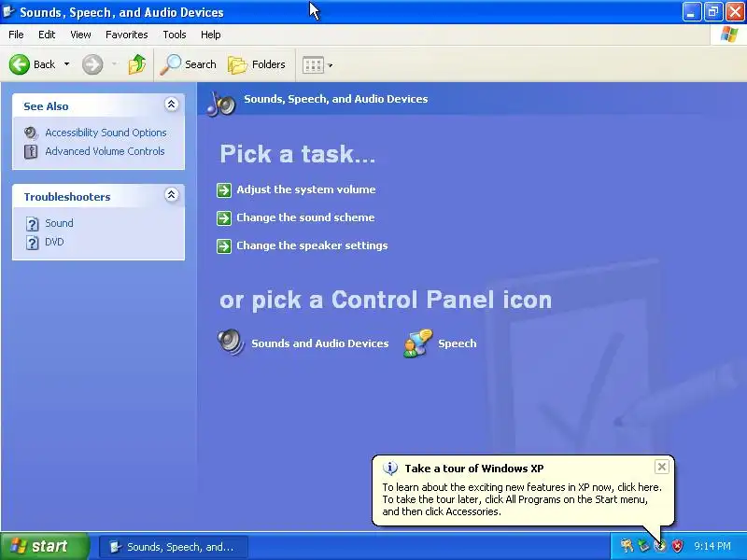Collapse the Troubleshooters panel
The height and width of the screenshot is (560, 747).
coord(171,194)
